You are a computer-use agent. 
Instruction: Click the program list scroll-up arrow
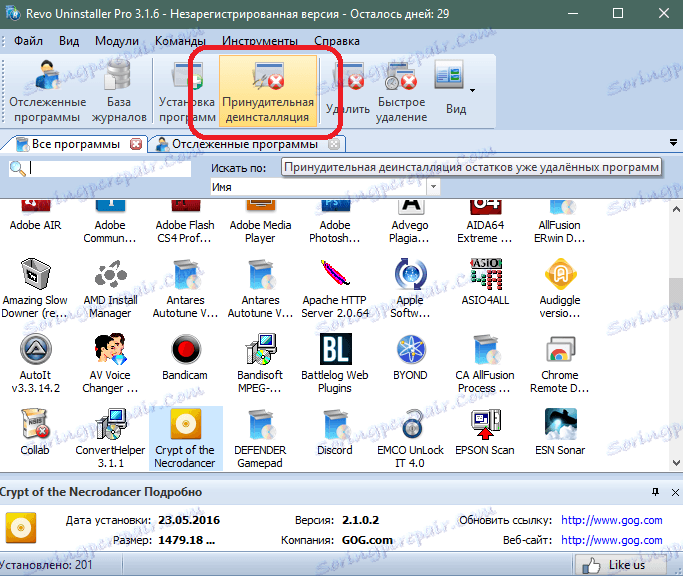(x=676, y=210)
